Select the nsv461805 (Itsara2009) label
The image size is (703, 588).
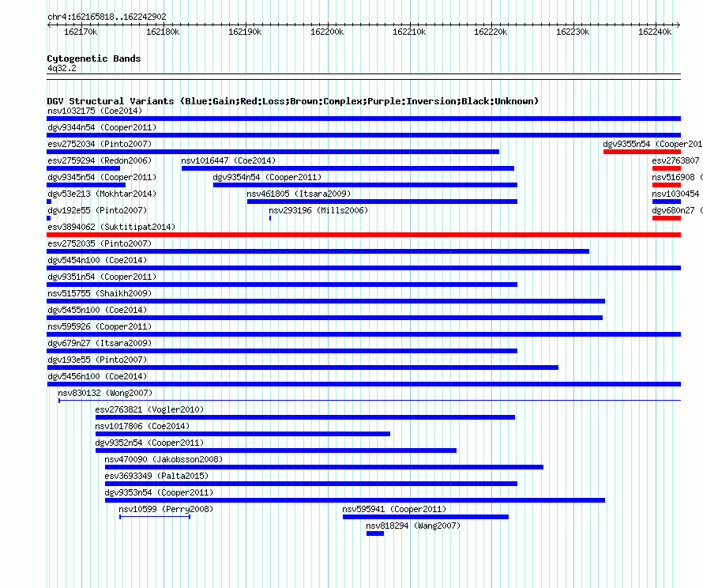[299, 194]
